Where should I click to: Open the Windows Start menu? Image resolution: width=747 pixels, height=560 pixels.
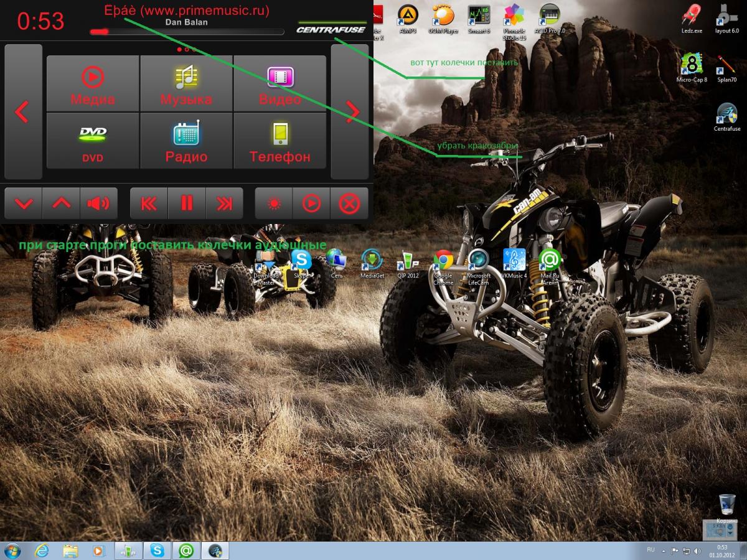(x=12, y=550)
